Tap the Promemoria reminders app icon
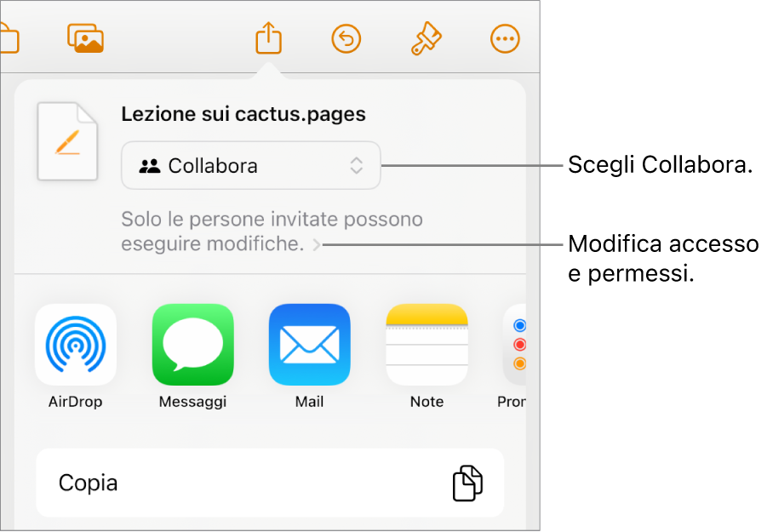Viewport: 773px width, 532px height. [x=514, y=344]
